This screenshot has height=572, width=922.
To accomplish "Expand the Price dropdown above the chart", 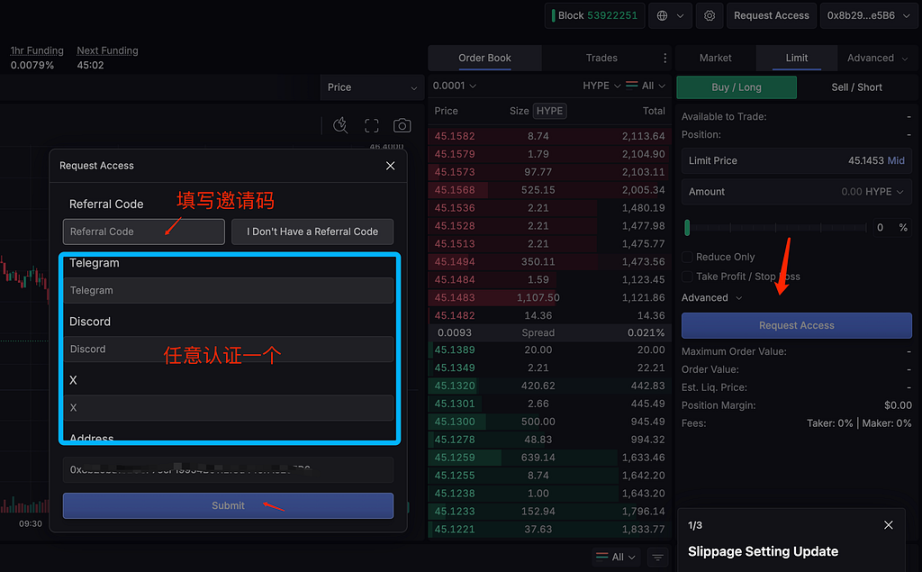I will click(371, 88).
